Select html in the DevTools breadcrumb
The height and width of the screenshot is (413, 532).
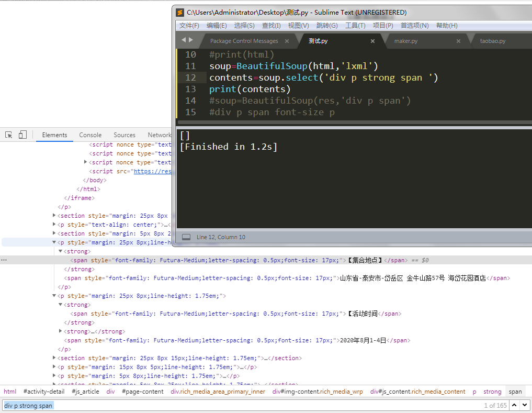tap(10, 391)
